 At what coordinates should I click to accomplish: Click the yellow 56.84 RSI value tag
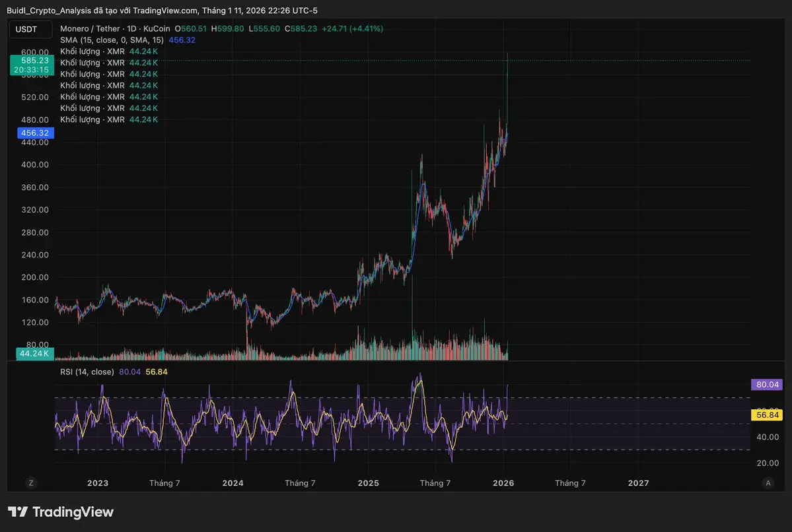click(x=767, y=415)
